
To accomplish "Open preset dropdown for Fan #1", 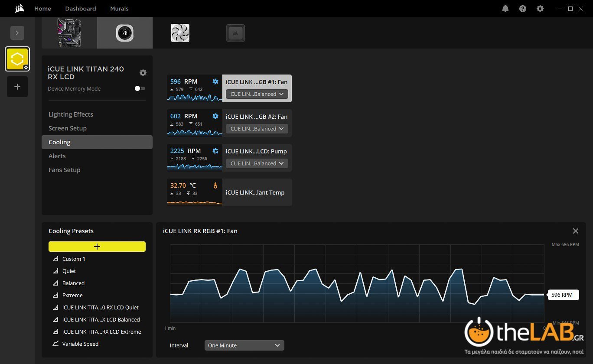I will coord(257,94).
